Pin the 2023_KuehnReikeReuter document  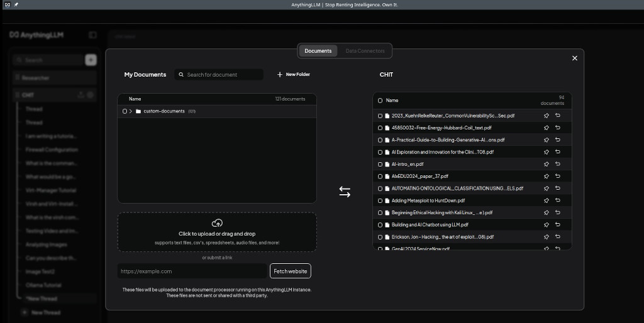click(547, 116)
